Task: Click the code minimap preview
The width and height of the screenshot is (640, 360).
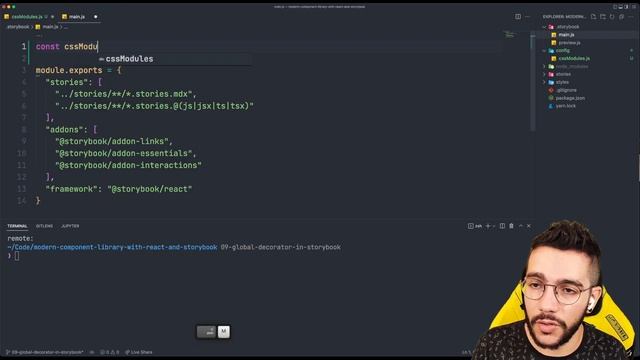Action: (509, 34)
